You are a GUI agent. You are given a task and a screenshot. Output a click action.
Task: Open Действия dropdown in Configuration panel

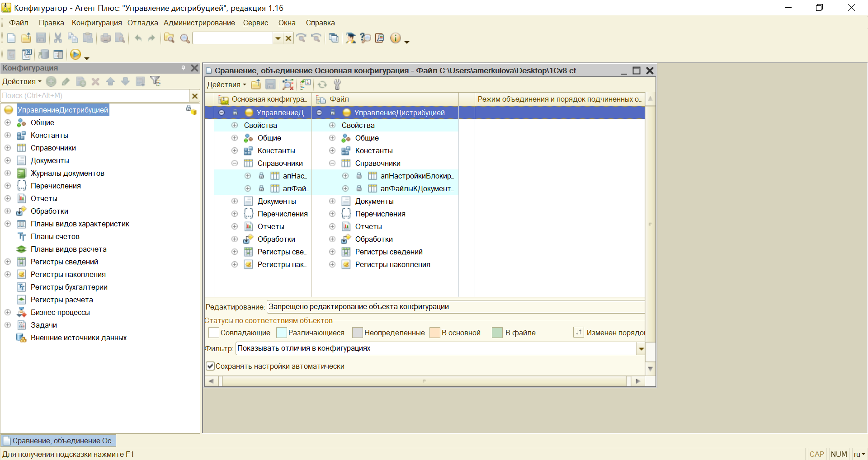click(22, 81)
